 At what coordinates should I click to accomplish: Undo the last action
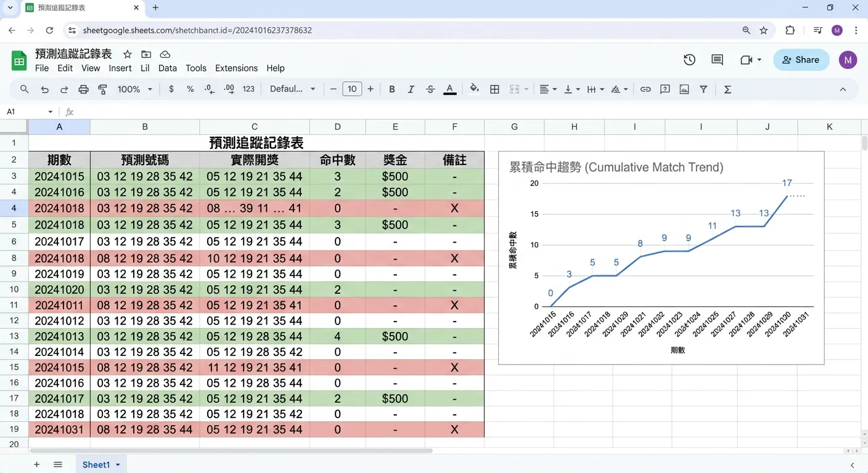point(44,89)
